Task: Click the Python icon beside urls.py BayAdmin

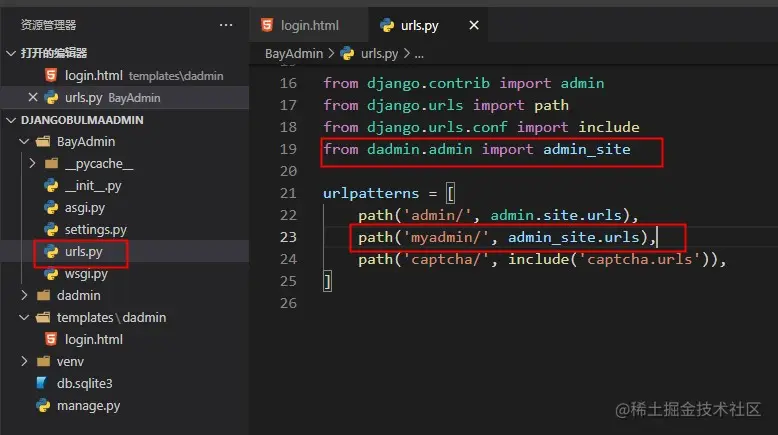Action: tap(51, 97)
